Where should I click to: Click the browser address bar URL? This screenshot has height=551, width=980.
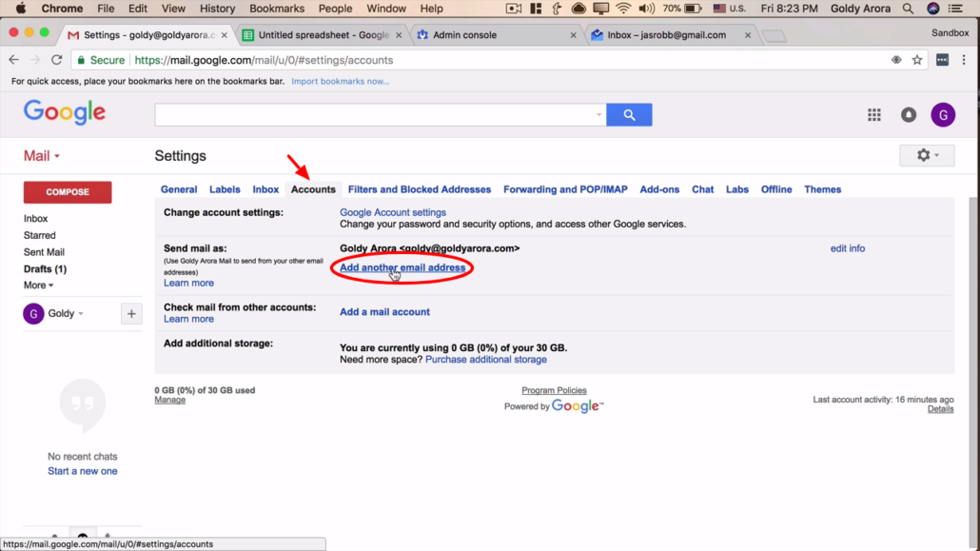[264, 60]
